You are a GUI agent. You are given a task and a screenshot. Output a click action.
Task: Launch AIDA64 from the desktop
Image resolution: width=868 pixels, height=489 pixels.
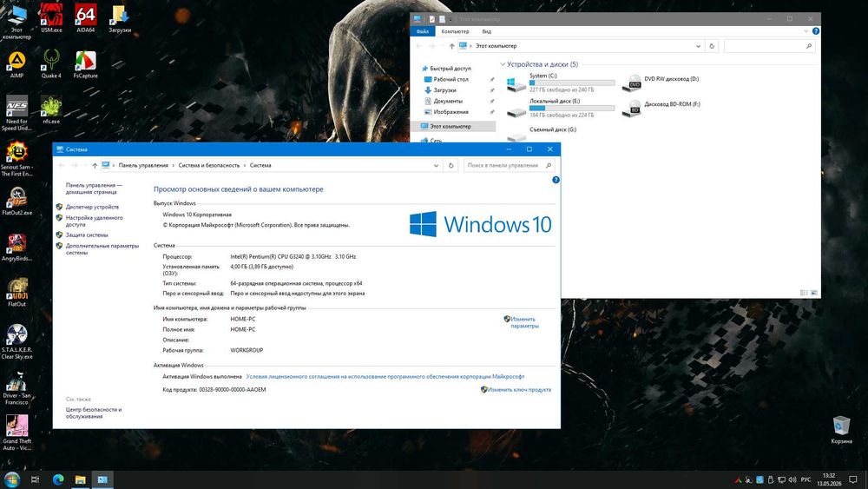pos(85,18)
